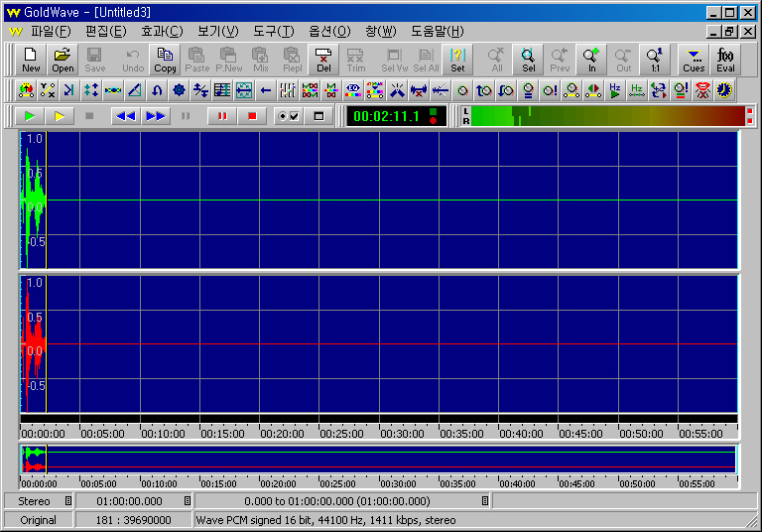
Task: Apply the Doppler effect icon
Action: click(26, 90)
